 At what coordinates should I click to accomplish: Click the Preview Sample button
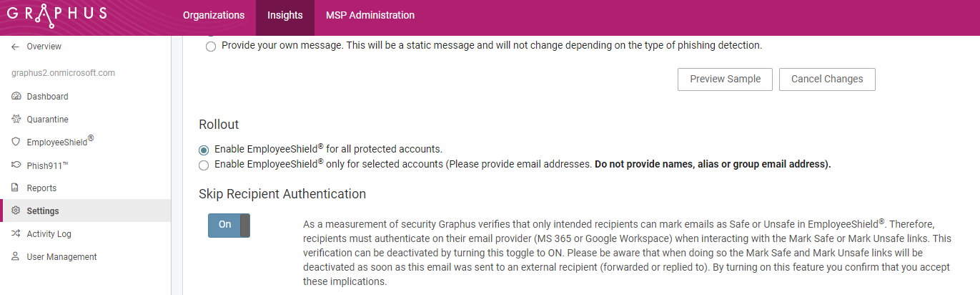coord(725,79)
